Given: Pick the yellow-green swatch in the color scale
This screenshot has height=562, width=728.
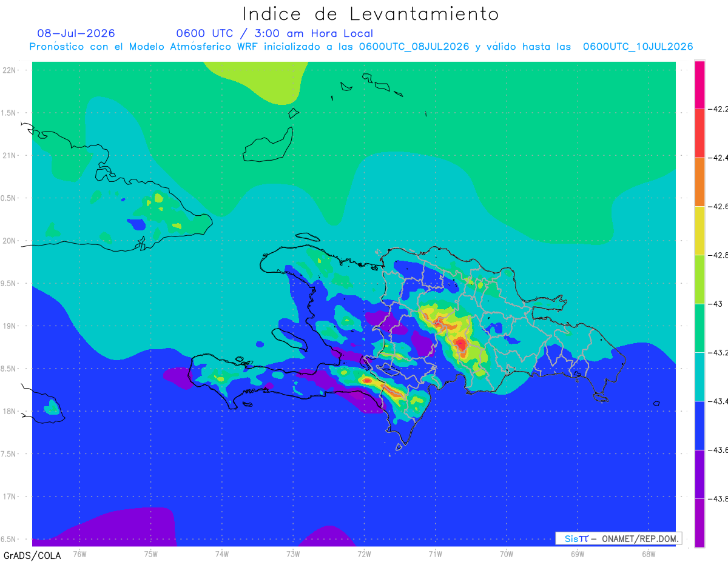Looking at the screenshot, I should click(699, 279).
